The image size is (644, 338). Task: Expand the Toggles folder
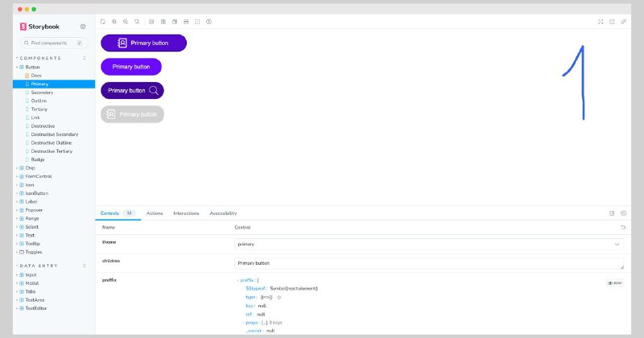[33, 252]
